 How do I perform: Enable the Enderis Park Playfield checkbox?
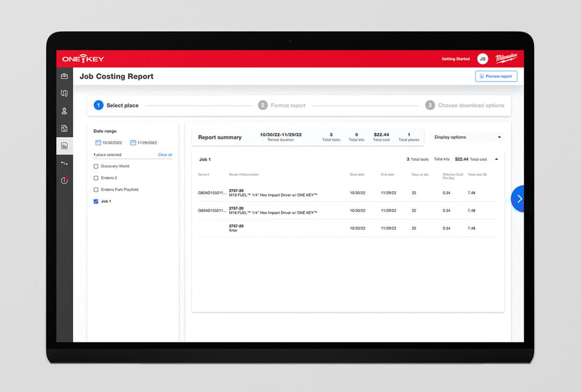point(96,189)
